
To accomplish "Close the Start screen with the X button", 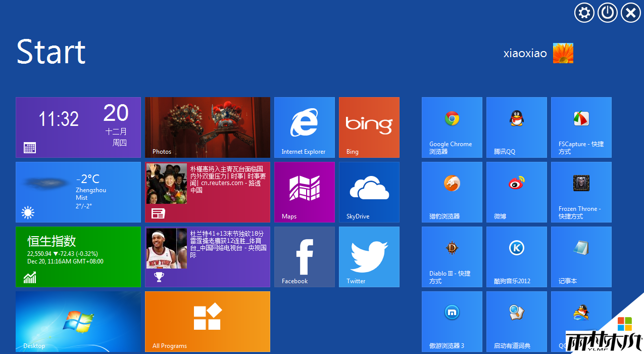I will (x=631, y=13).
